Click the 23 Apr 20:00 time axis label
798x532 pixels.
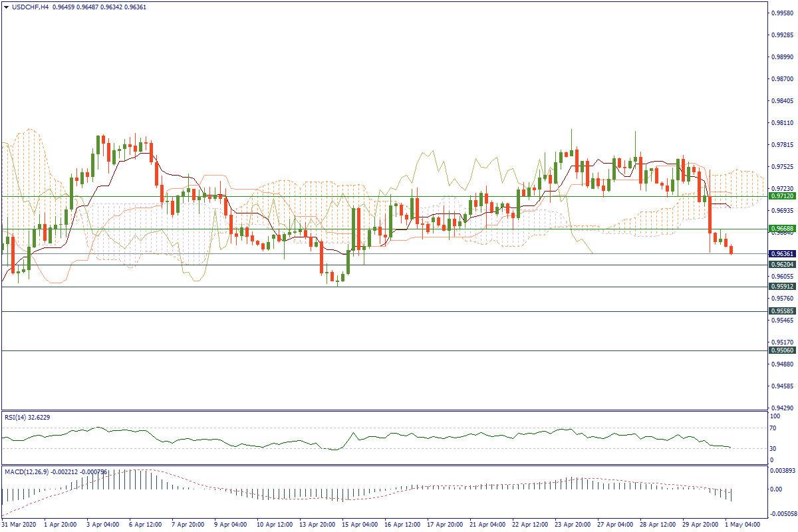571,525
